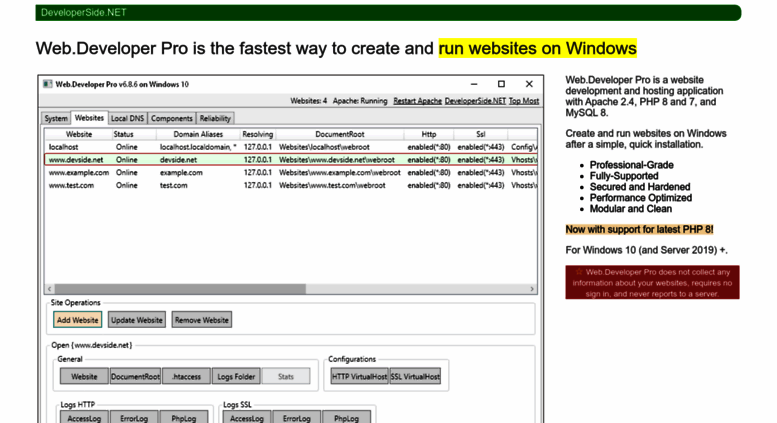Sort by the Domain Aliases column header
This screenshot has height=423, width=777.
tap(198, 134)
